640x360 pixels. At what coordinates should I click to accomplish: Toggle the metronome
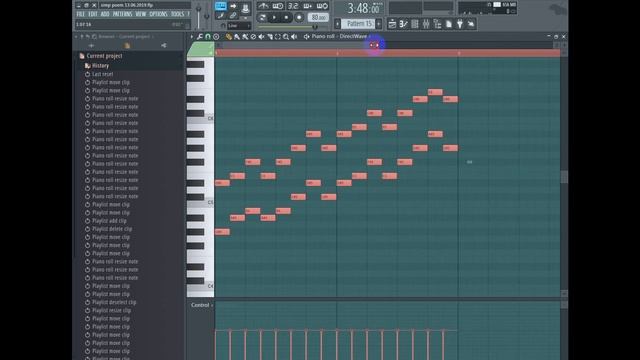[263, 6]
